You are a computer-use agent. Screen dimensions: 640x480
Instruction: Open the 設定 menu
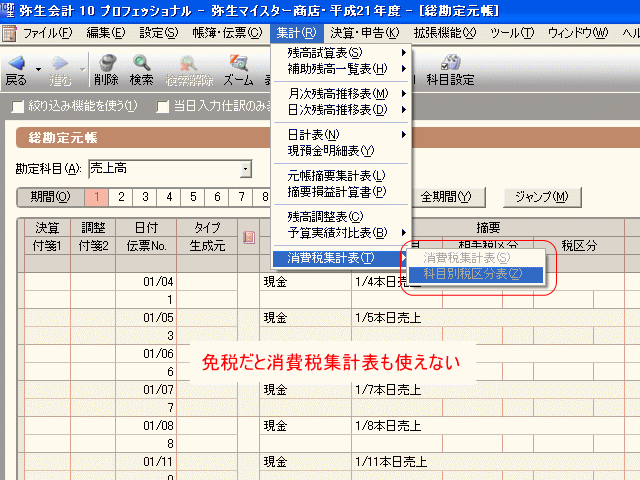pyautogui.click(x=159, y=33)
